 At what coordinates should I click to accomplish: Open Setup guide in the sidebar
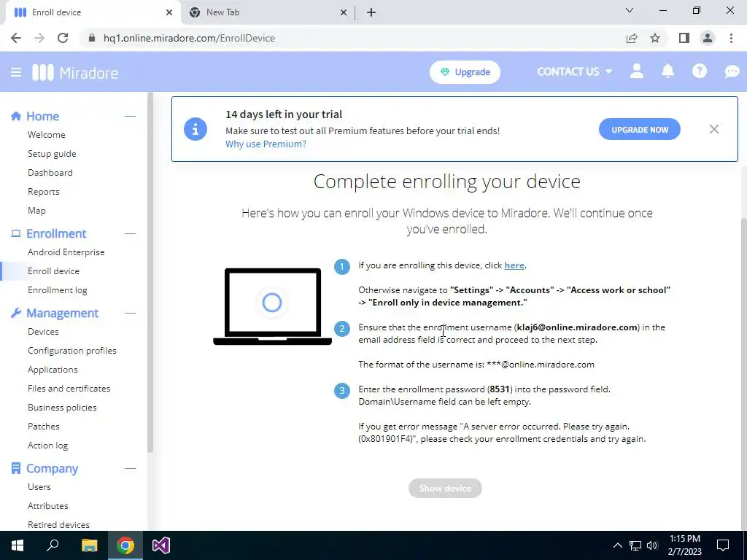[x=52, y=154]
